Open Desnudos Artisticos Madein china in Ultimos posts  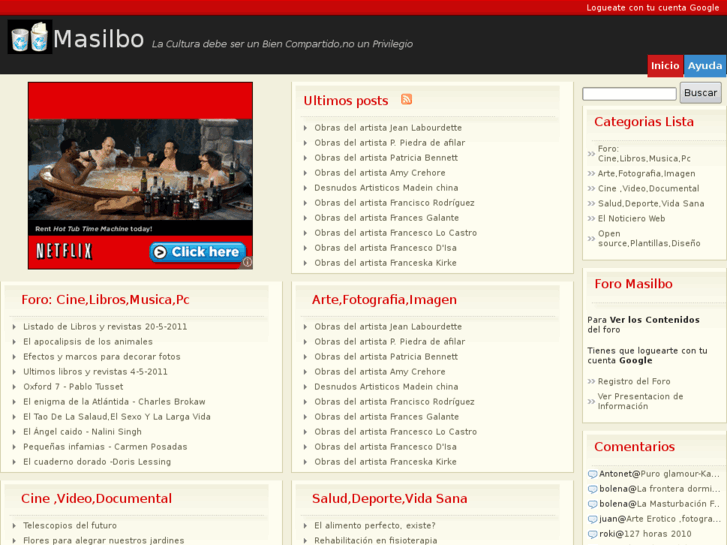pos(386,188)
